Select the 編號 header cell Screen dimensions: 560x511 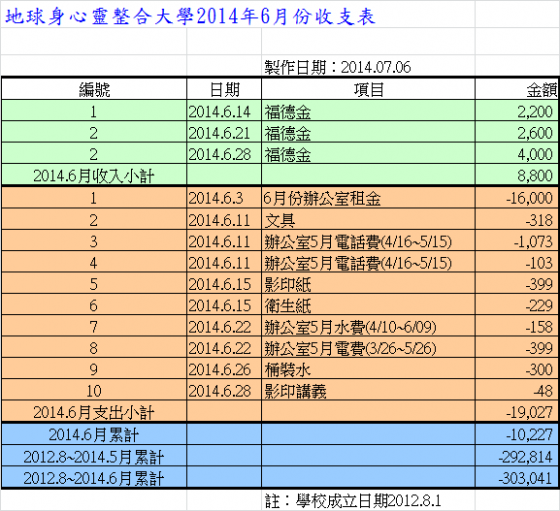point(94,89)
